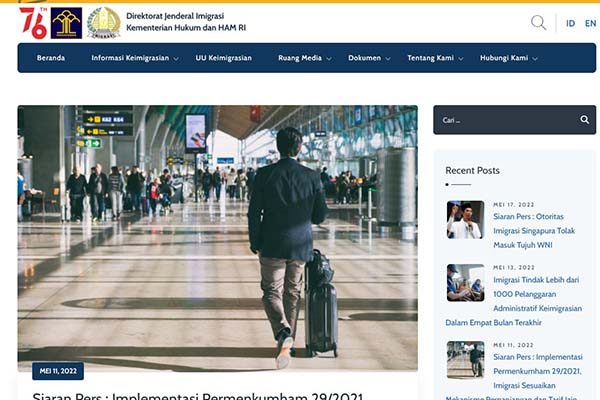The image size is (600, 400).
Task: Expand Ruang Media dropdown menu
Action: (304, 58)
